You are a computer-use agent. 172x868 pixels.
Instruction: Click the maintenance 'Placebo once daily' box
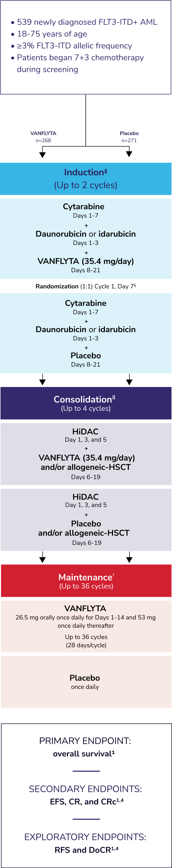[x=86, y=681]
